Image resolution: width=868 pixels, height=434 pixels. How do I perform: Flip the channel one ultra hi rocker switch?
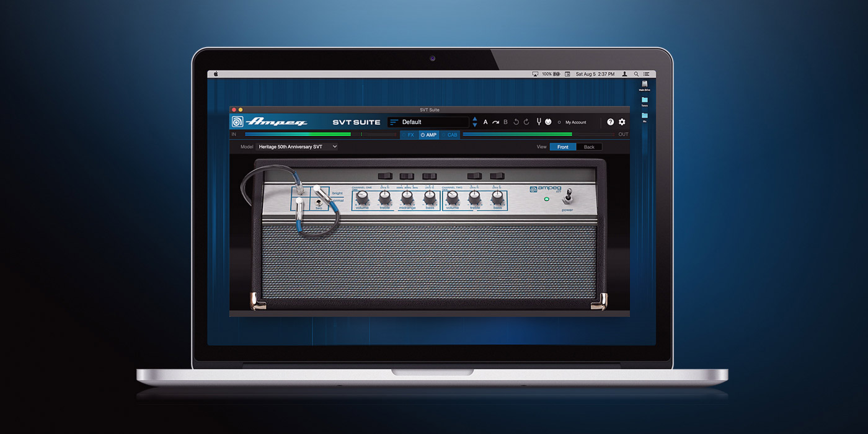pyautogui.click(x=384, y=176)
